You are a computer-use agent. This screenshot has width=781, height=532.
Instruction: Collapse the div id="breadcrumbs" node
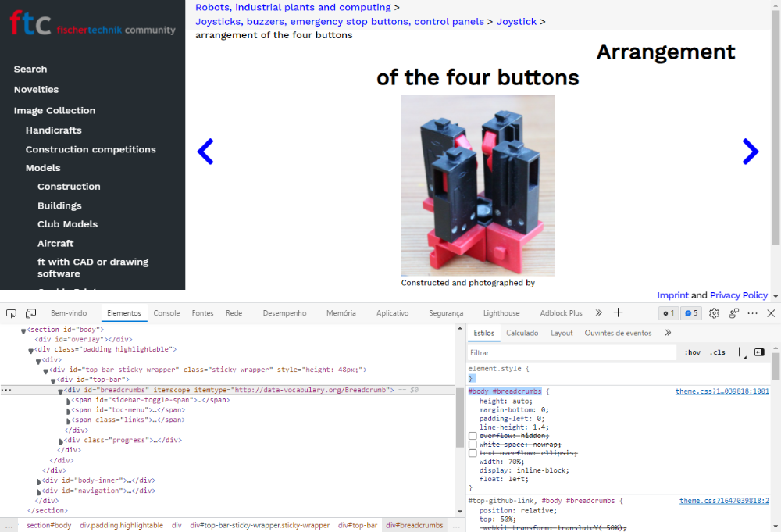61,391
